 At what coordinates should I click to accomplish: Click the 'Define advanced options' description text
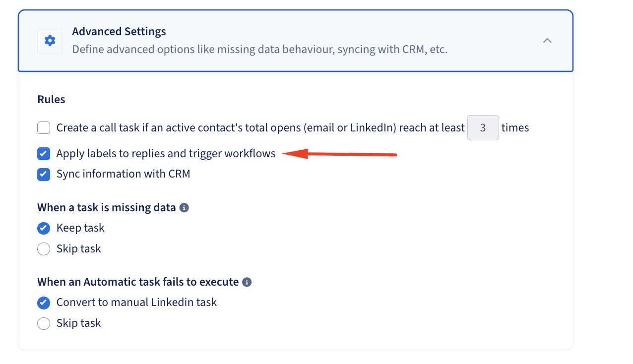(x=260, y=50)
